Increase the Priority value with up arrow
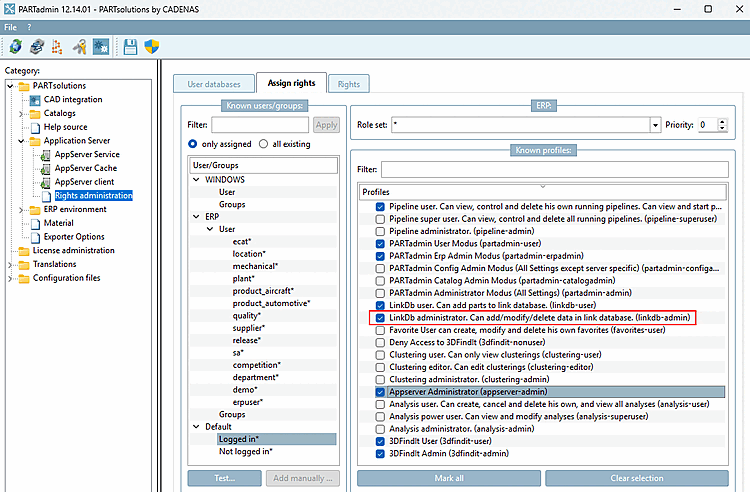 [x=722, y=121]
